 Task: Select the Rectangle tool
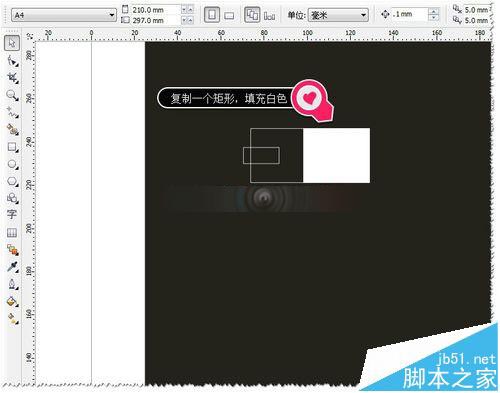click(x=12, y=147)
